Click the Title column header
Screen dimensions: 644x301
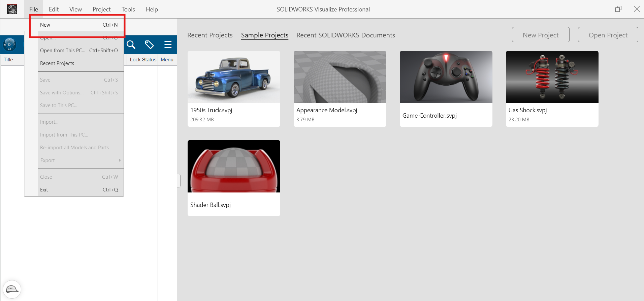[x=8, y=60]
